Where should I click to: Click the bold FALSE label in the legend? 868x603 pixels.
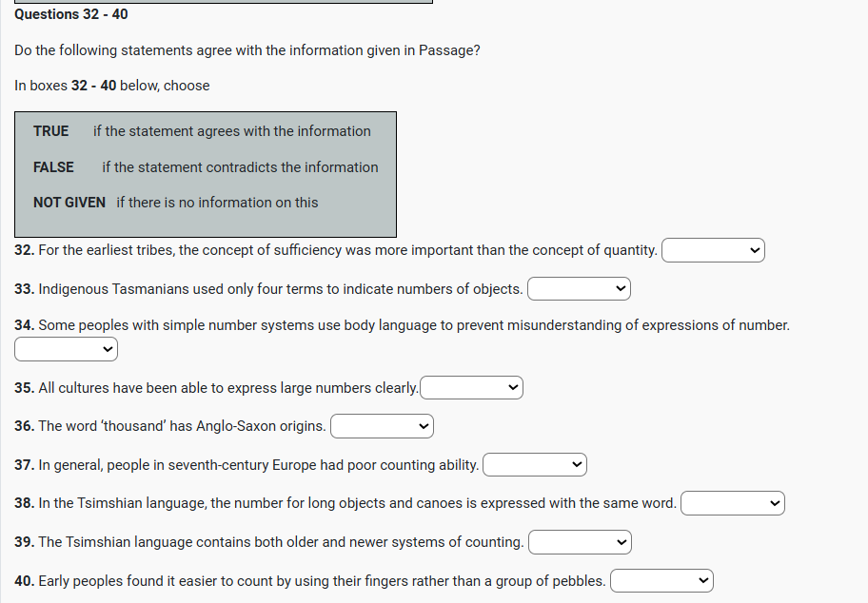pyautogui.click(x=53, y=167)
